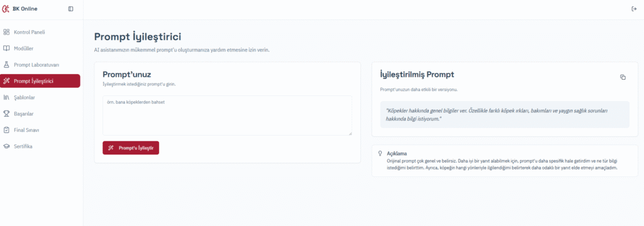Click the Sertifika graduation cap icon
The image size is (644, 226).
coord(6,146)
